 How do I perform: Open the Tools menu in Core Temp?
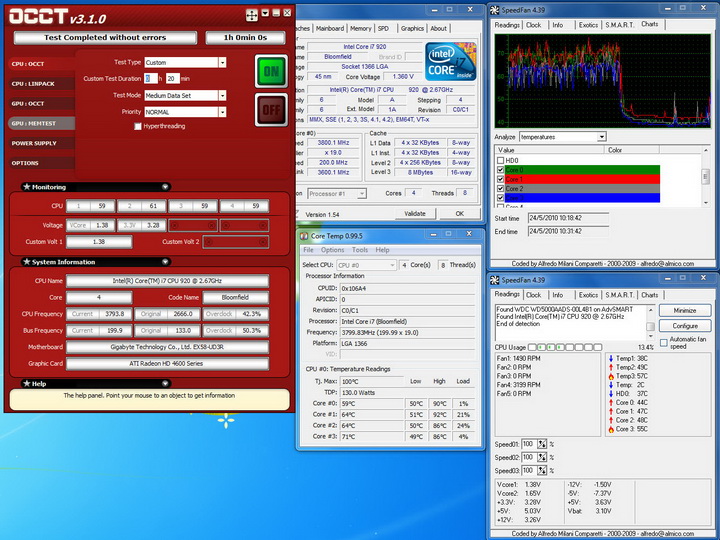(x=359, y=250)
